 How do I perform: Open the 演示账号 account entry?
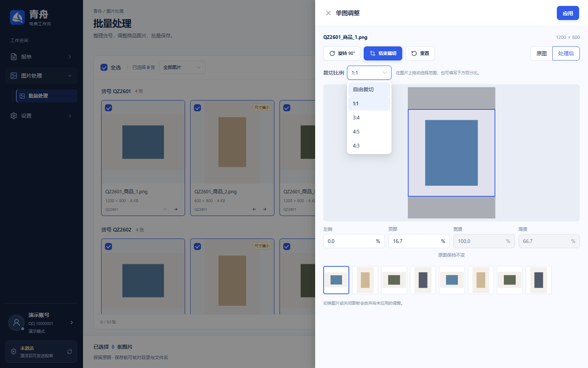click(42, 323)
